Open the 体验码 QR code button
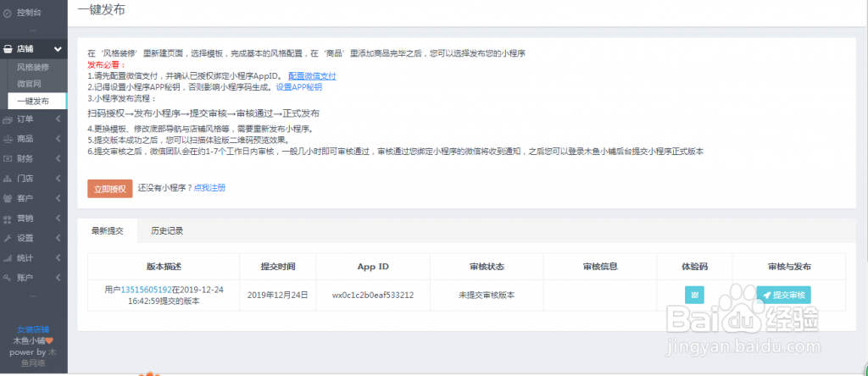This screenshot has width=868, height=376. [694, 296]
